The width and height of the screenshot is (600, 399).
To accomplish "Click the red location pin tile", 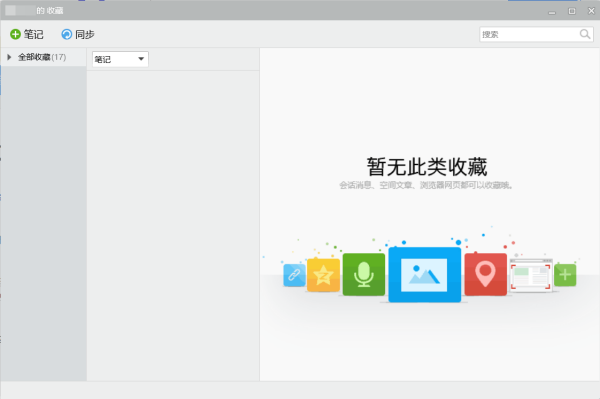I will [486, 274].
